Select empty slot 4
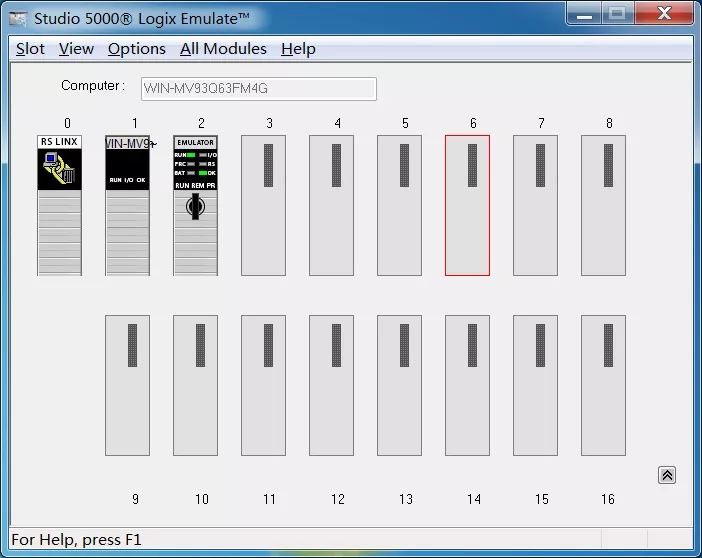The height and width of the screenshot is (558, 702). tap(331, 206)
